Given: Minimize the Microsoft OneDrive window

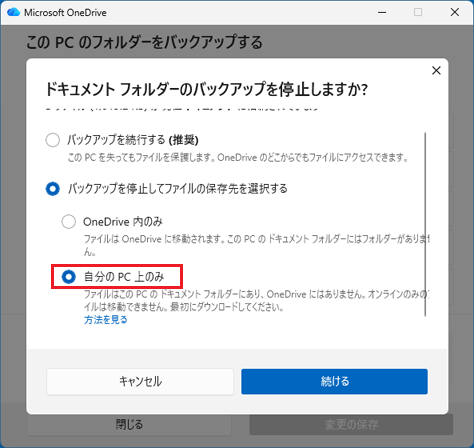Looking at the screenshot, I should click(382, 12).
